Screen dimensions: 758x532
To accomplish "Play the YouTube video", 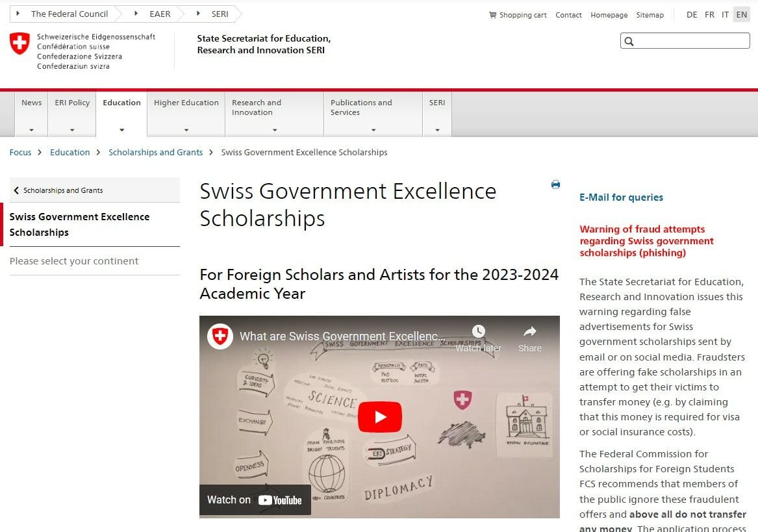I will [379, 417].
